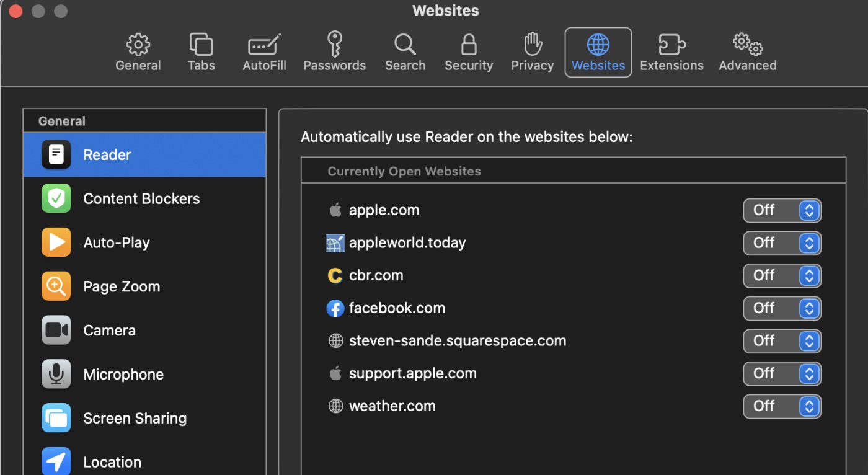Click the Websites globe icon

pyautogui.click(x=598, y=45)
